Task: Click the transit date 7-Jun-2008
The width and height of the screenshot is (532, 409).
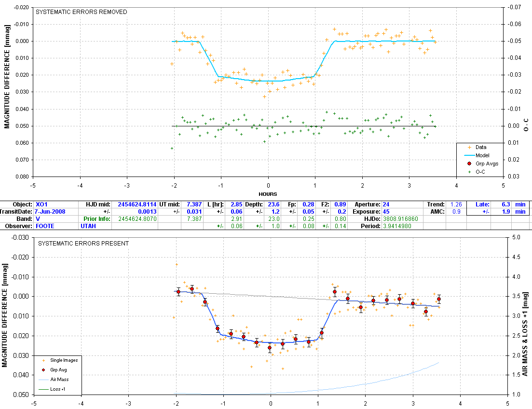Action: click(50, 211)
